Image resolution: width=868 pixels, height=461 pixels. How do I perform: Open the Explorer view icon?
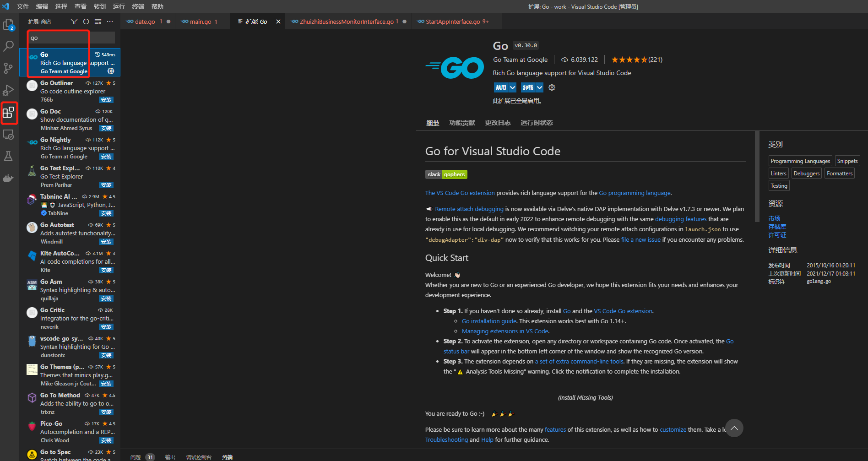pos(9,25)
